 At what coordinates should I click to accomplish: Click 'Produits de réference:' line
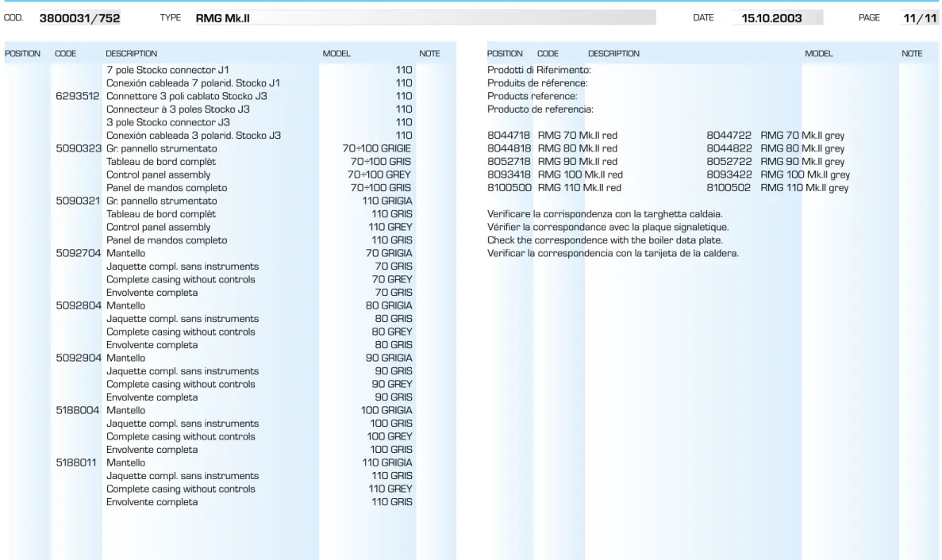tap(537, 82)
